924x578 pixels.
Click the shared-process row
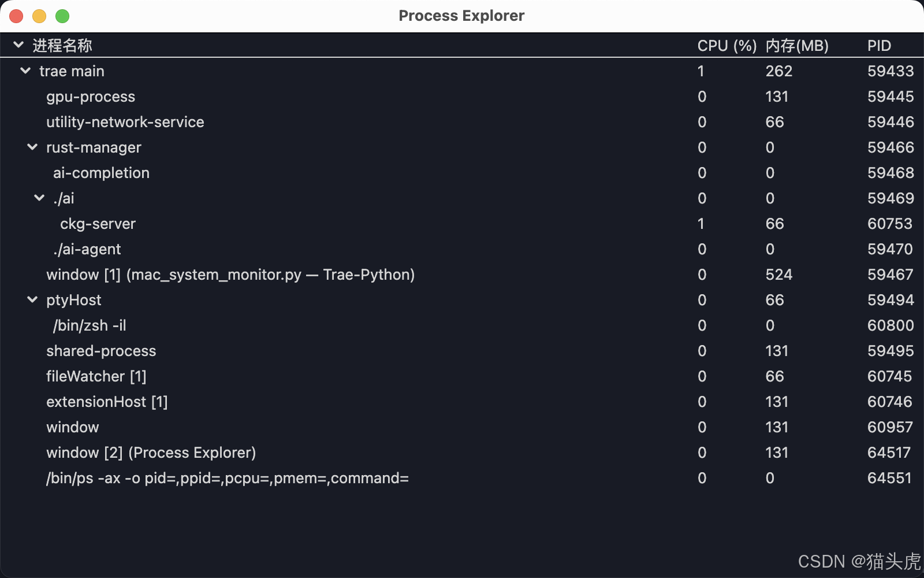point(101,351)
